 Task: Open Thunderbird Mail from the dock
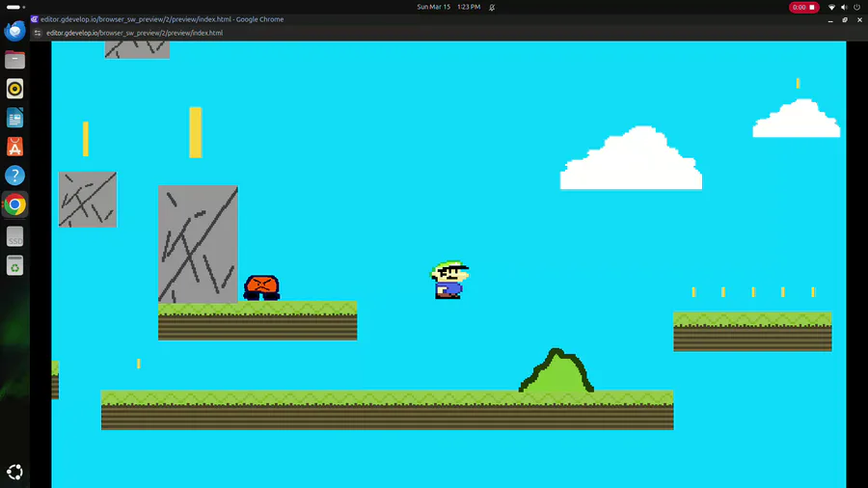tap(14, 31)
